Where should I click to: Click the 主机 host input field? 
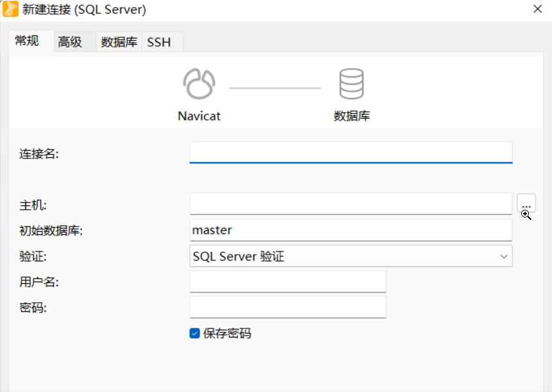pyautogui.click(x=351, y=204)
